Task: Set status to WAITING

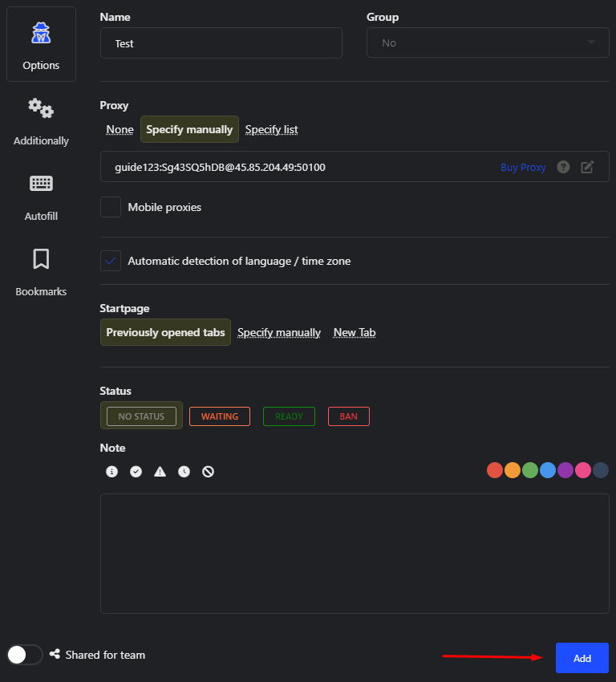Action: click(x=220, y=416)
